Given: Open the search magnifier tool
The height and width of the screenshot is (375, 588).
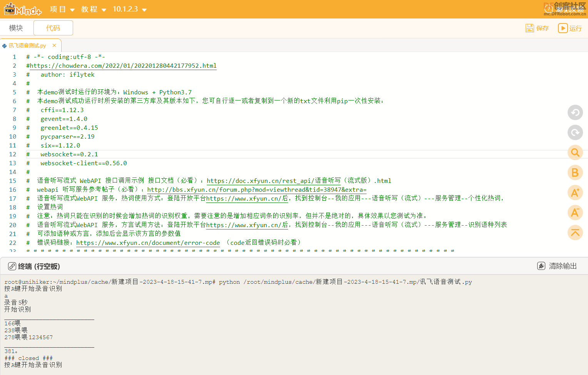Looking at the screenshot, I should coord(575,152).
